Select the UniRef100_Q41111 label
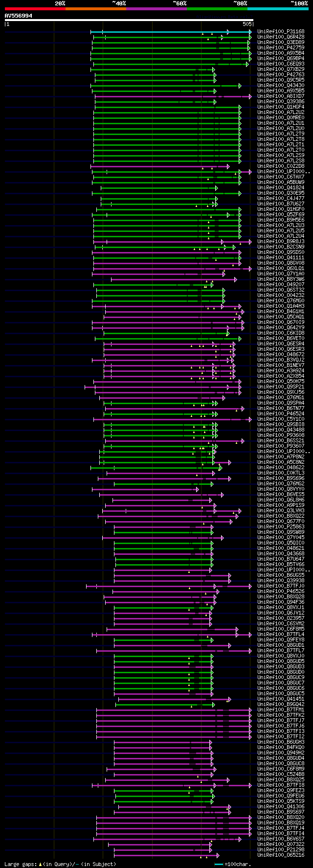 point(281,258)
